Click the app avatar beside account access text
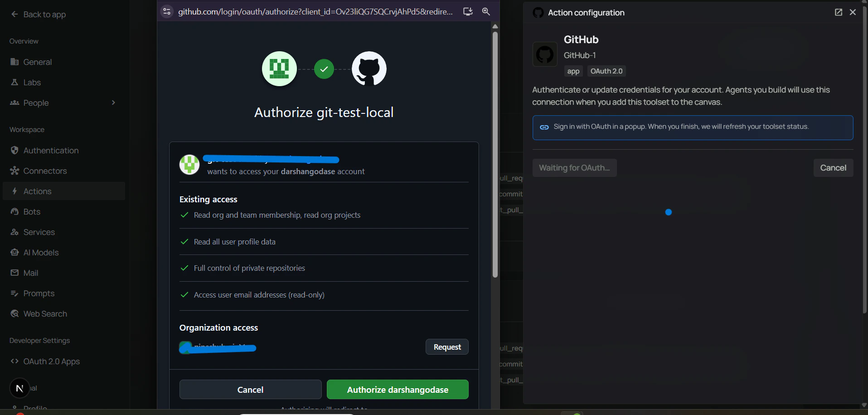The height and width of the screenshot is (415, 868). [189, 165]
